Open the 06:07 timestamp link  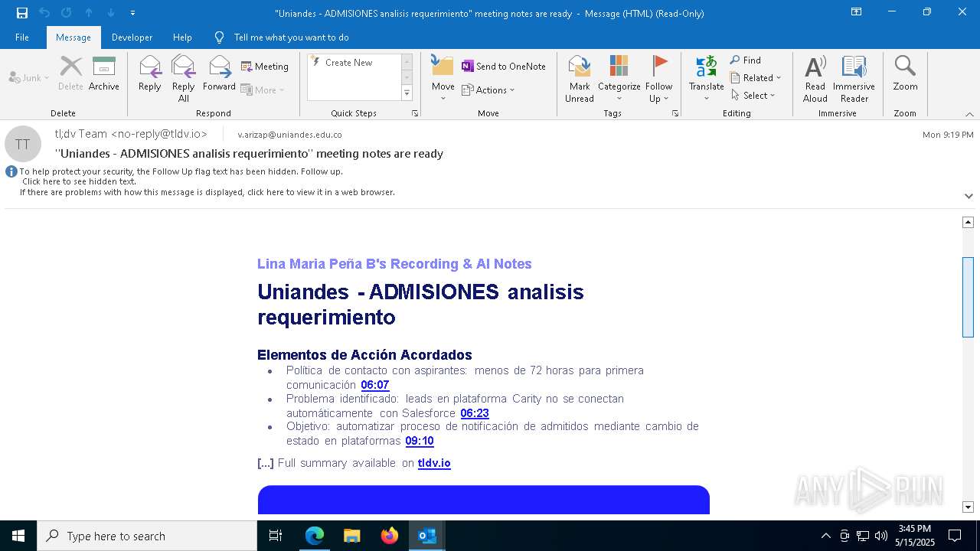coord(375,385)
